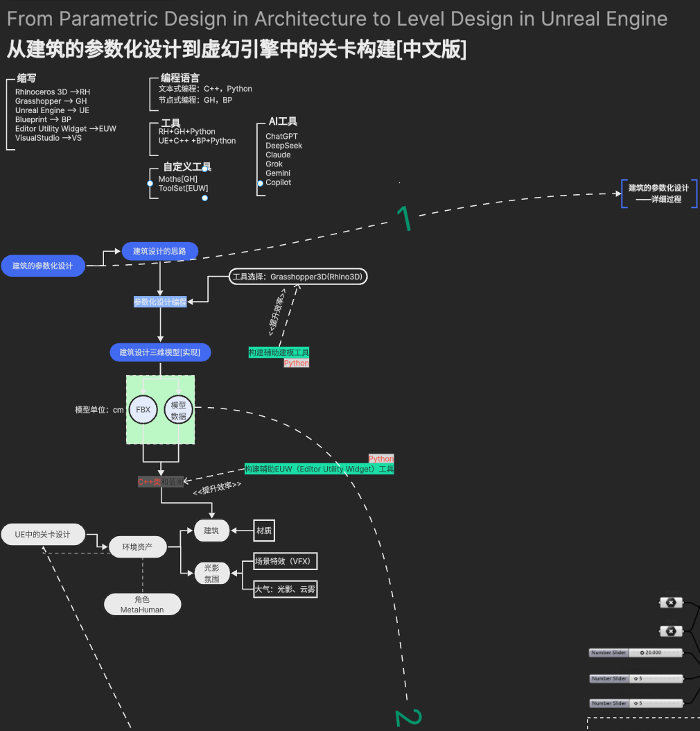Select Gemini in the AI tools list
The height and width of the screenshot is (731, 700).
click(x=278, y=173)
